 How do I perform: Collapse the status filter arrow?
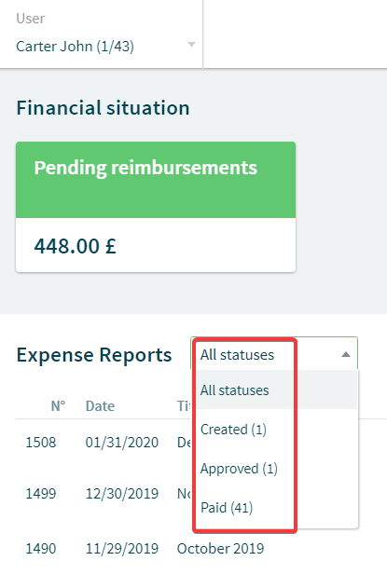(346, 354)
